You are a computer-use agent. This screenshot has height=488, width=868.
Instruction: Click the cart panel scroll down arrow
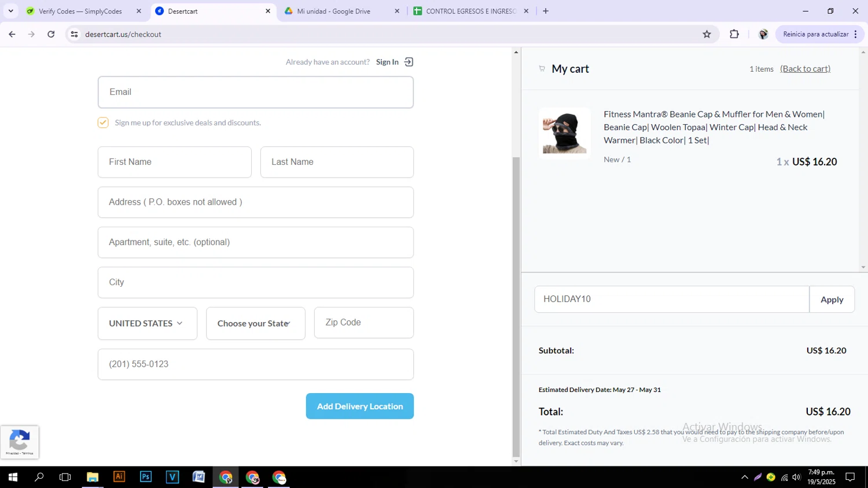click(x=863, y=267)
